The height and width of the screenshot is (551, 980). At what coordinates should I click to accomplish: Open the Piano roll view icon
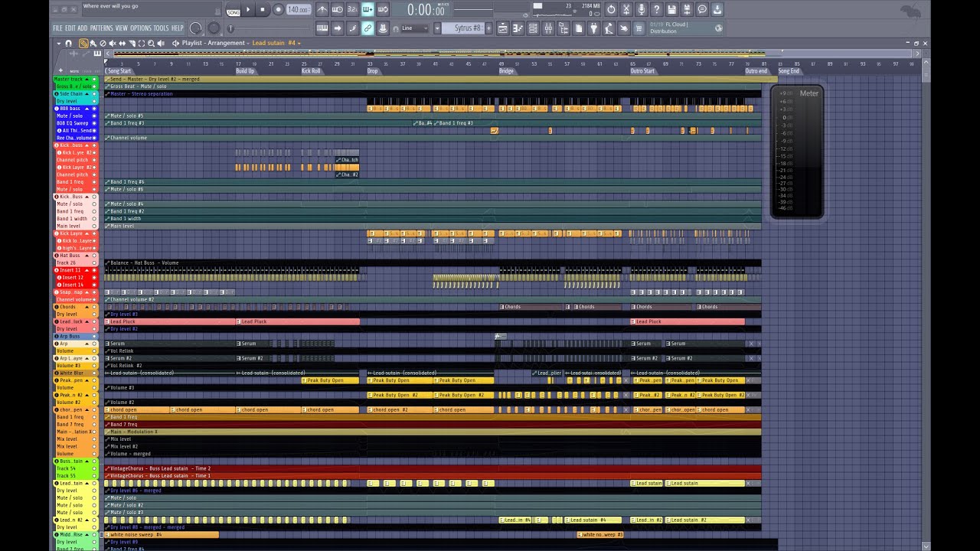click(518, 28)
